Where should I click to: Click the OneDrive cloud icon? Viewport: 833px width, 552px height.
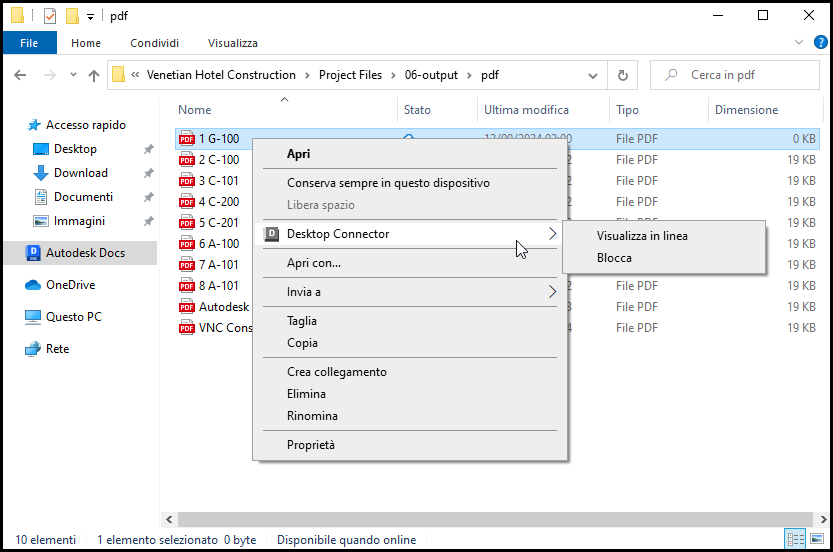(33, 285)
